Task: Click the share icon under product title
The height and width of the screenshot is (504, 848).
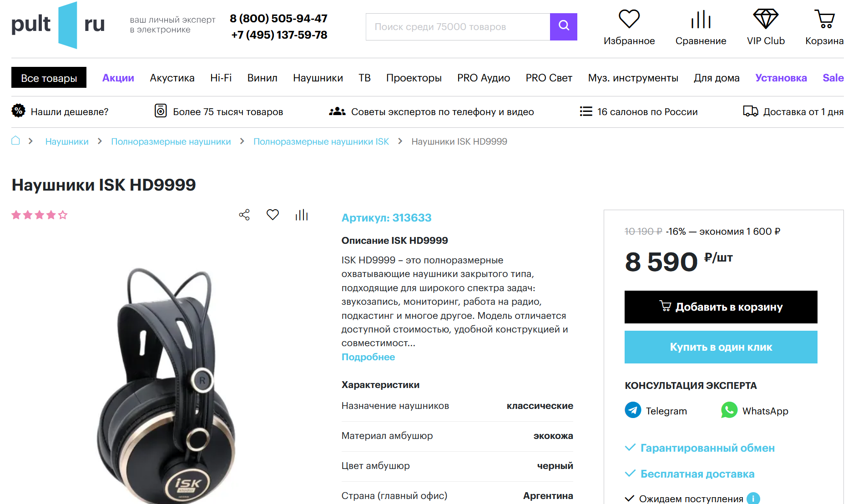Action: point(244,215)
